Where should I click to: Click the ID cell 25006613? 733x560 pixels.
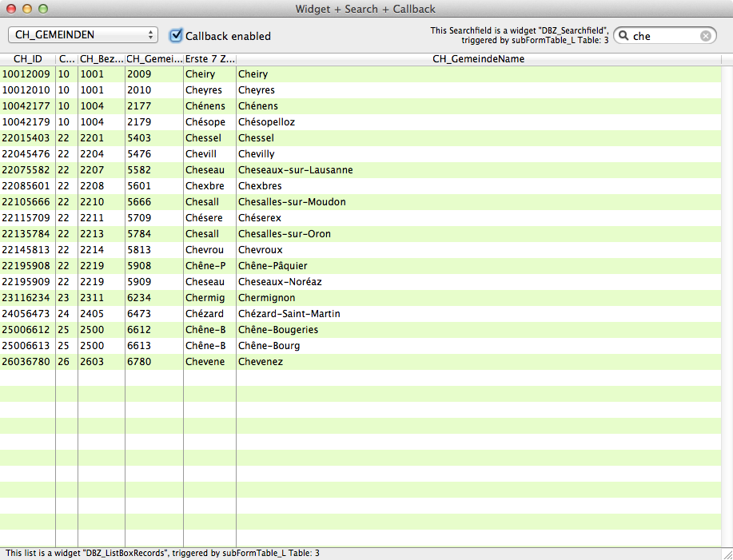(26, 346)
